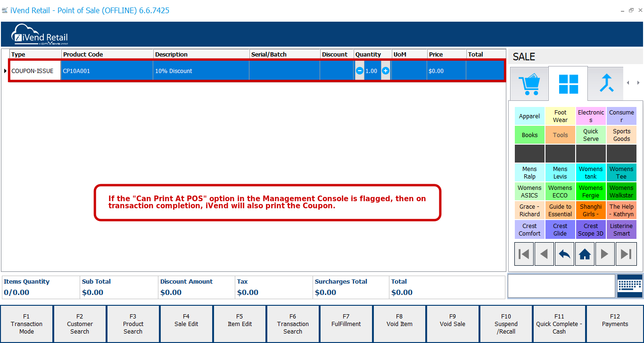Add Womens tank product
This screenshot has width=644, height=343.
pyautogui.click(x=591, y=172)
